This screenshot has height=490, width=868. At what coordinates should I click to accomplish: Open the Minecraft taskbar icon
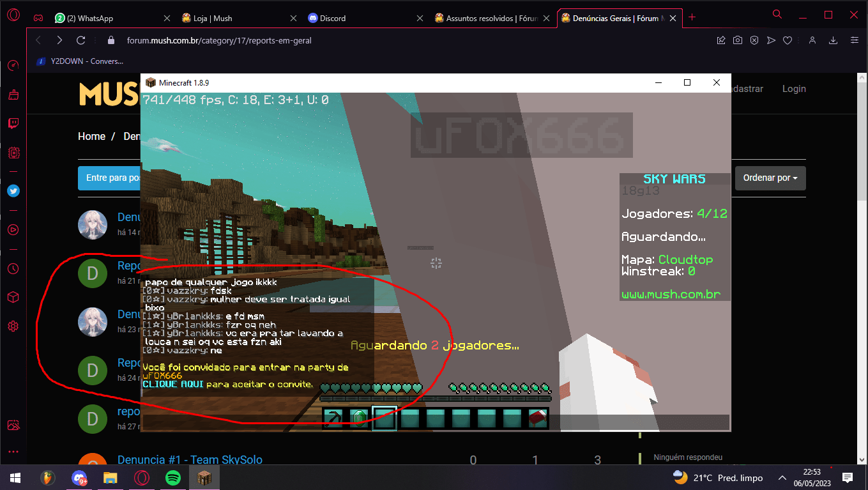tap(204, 477)
